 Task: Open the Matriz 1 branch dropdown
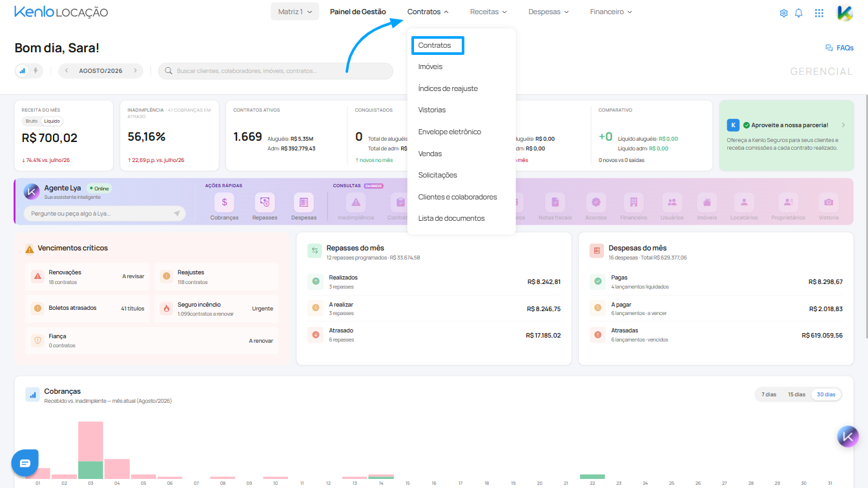point(294,12)
